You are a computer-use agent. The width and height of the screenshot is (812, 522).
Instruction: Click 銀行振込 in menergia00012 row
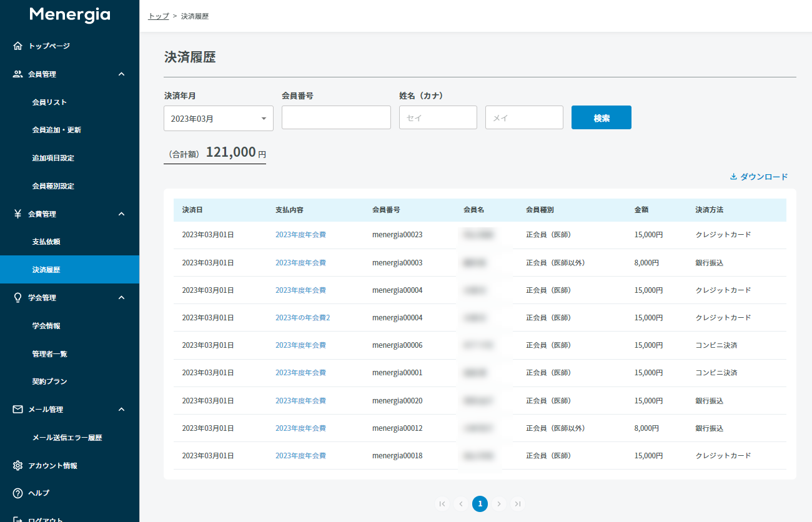coord(710,428)
